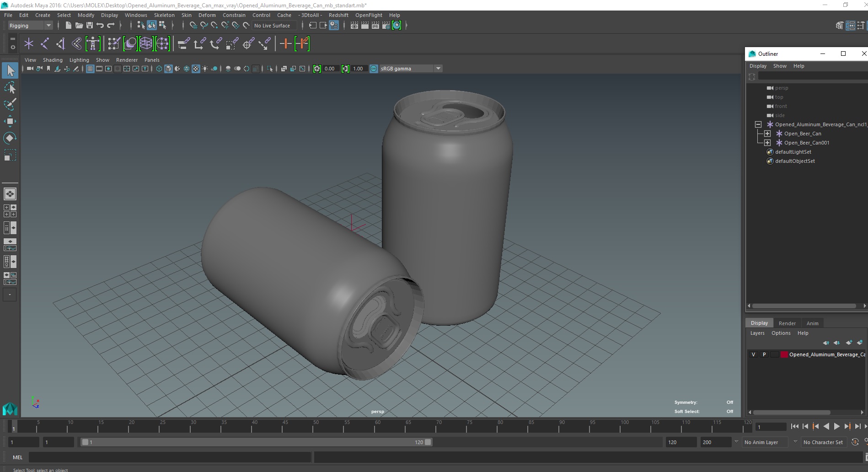Open Render Settings icon

pos(386,26)
